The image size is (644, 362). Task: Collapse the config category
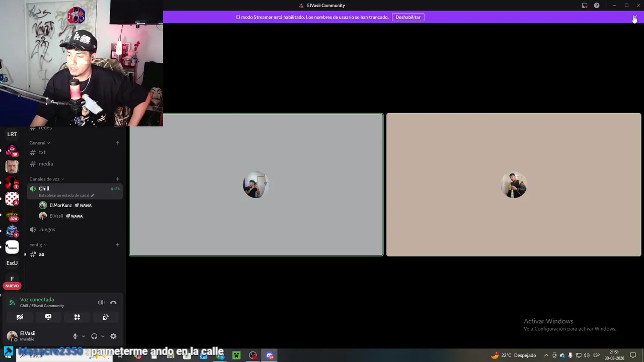coord(38,245)
